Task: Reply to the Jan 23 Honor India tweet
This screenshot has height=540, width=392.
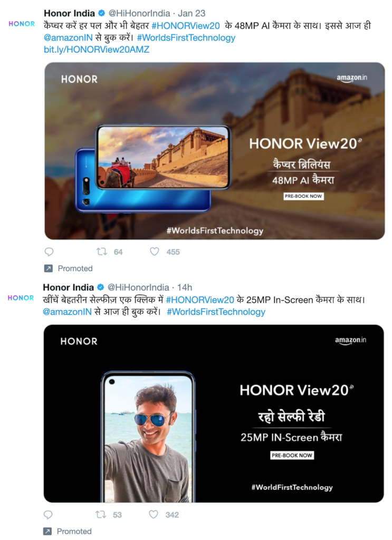Action: point(49,252)
